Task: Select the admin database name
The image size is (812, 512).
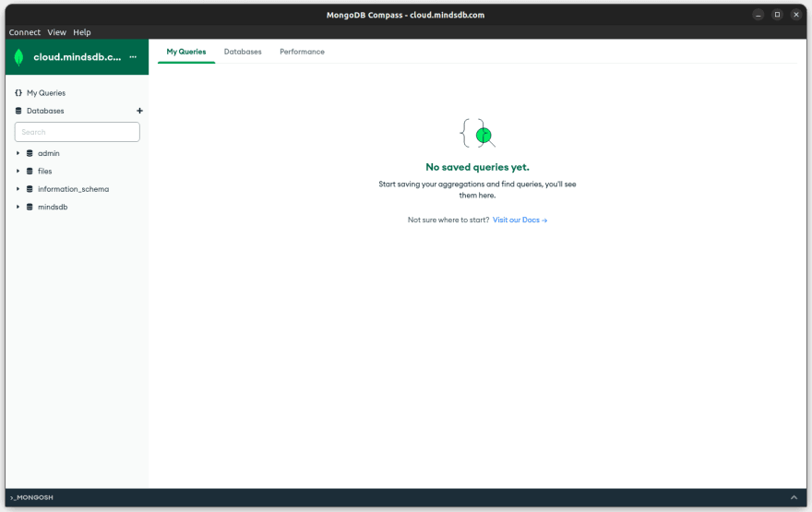Action: coord(49,153)
